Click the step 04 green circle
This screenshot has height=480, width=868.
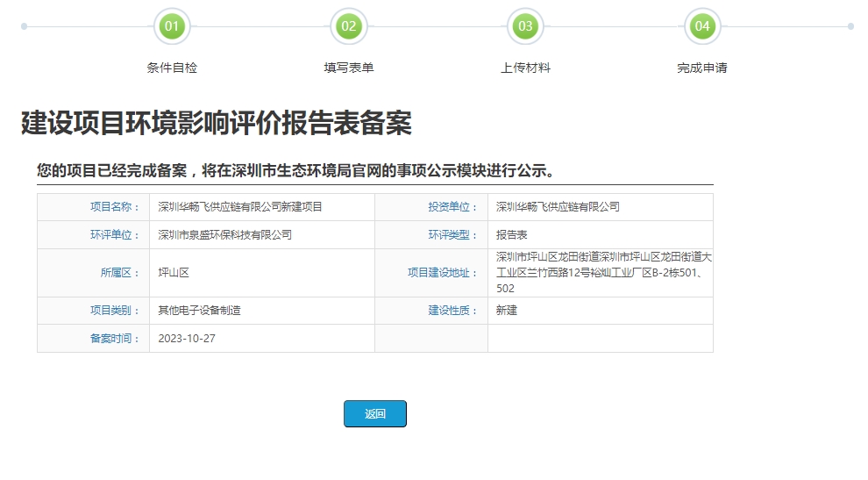coord(702,26)
